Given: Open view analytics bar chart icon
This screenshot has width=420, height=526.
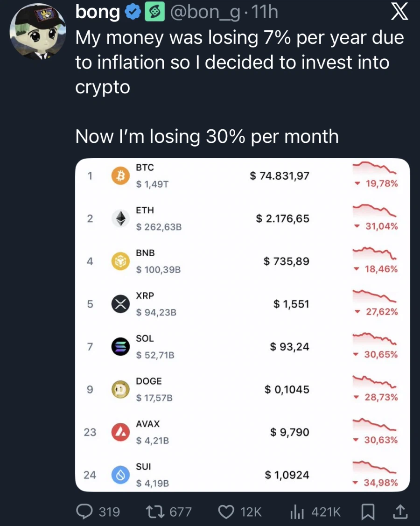Looking at the screenshot, I should point(297,512).
